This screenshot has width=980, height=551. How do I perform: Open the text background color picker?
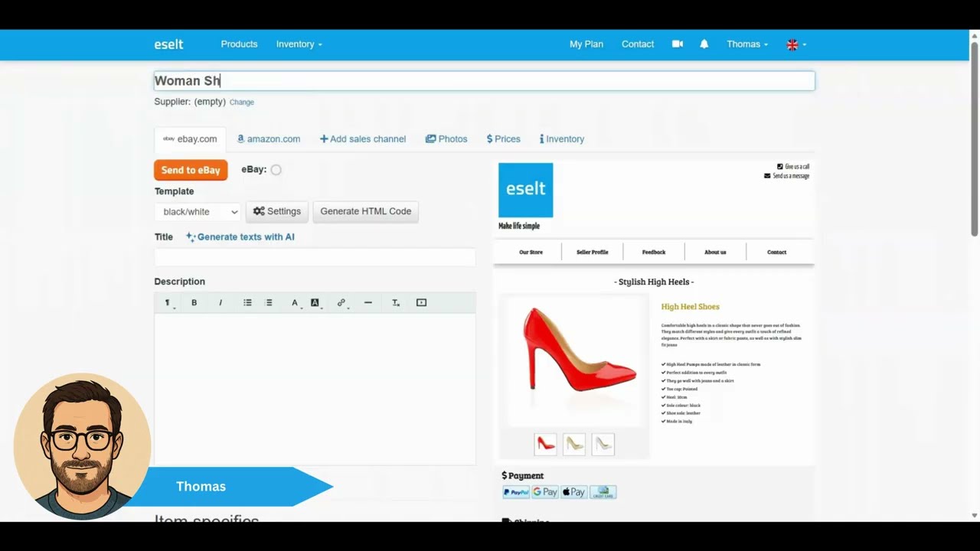(315, 303)
